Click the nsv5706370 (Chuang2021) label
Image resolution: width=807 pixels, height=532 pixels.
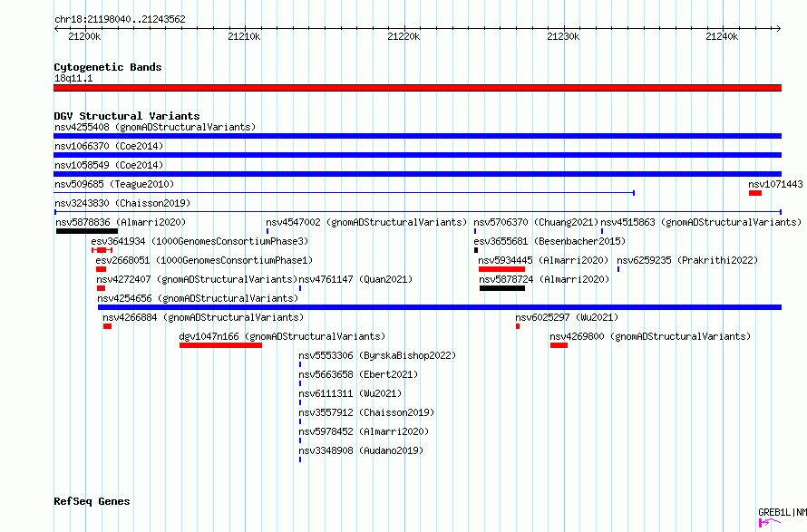tap(536, 222)
